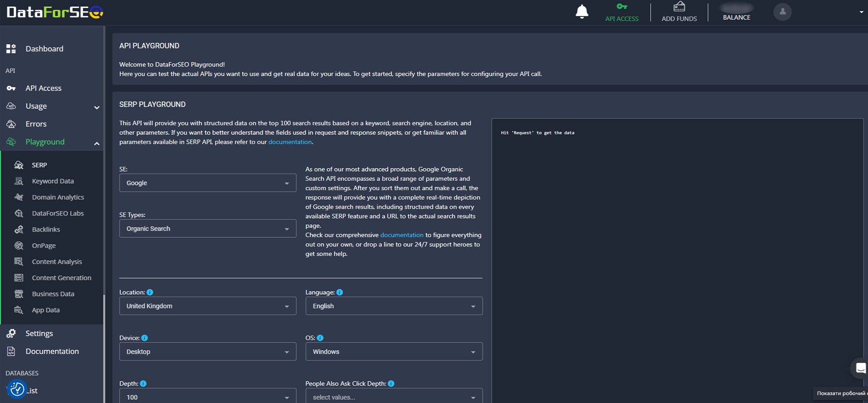Select Content Generation in Playground menu

(x=61, y=278)
